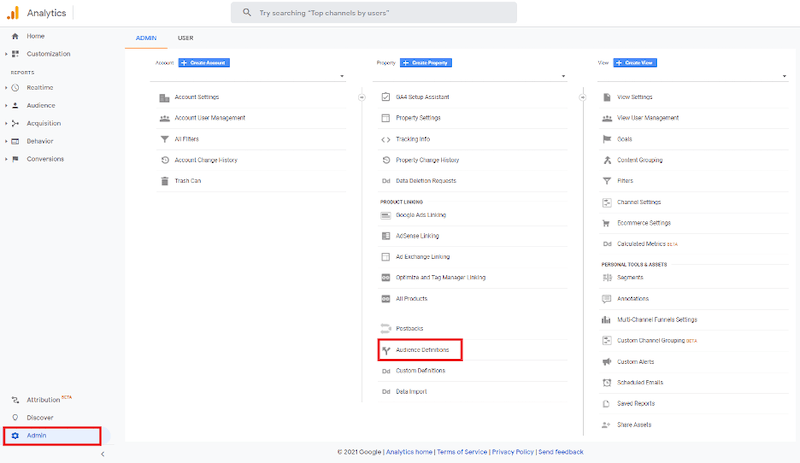
Task: Click the Google Analytics logo icon
Action: pyautogui.click(x=13, y=13)
